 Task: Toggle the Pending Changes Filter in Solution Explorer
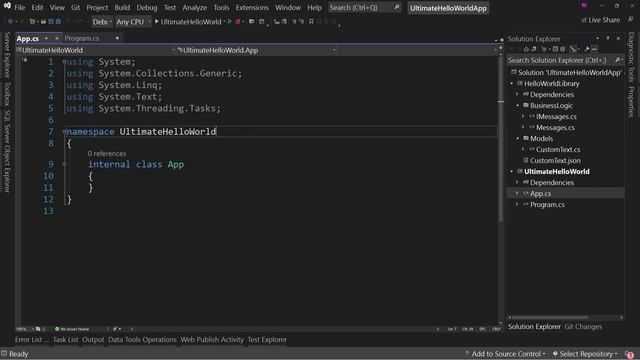tap(544, 49)
